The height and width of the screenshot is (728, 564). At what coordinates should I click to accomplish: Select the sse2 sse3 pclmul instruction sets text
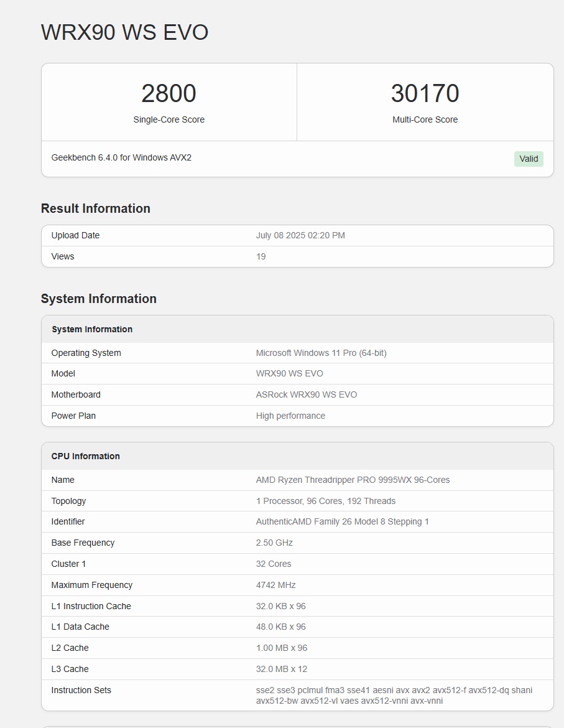point(394,695)
